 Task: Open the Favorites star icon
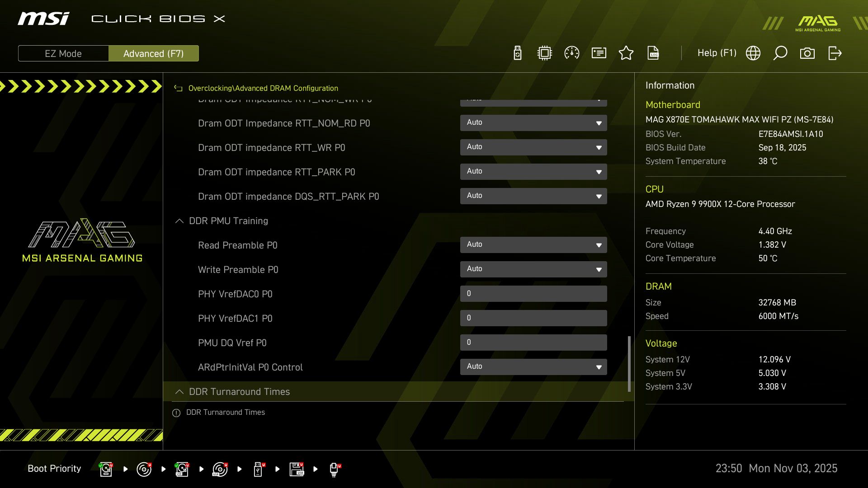coord(626,53)
